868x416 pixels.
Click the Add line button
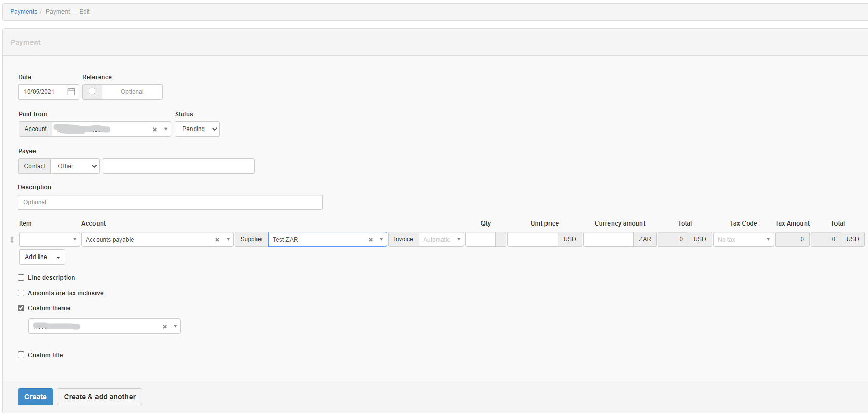coord(36,257)
